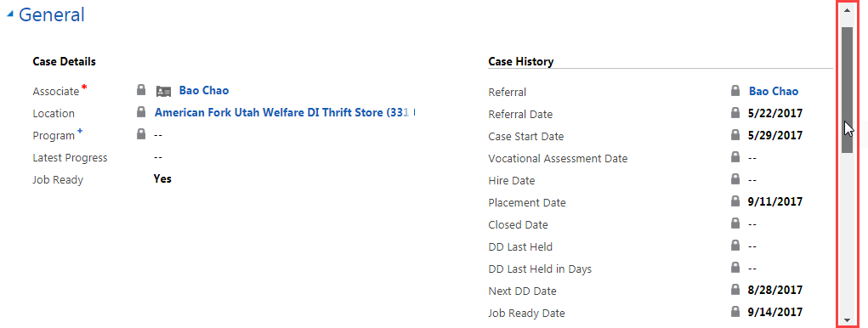Click the scrollbar up arrow
868x328 pixels.
pos(847,10)
